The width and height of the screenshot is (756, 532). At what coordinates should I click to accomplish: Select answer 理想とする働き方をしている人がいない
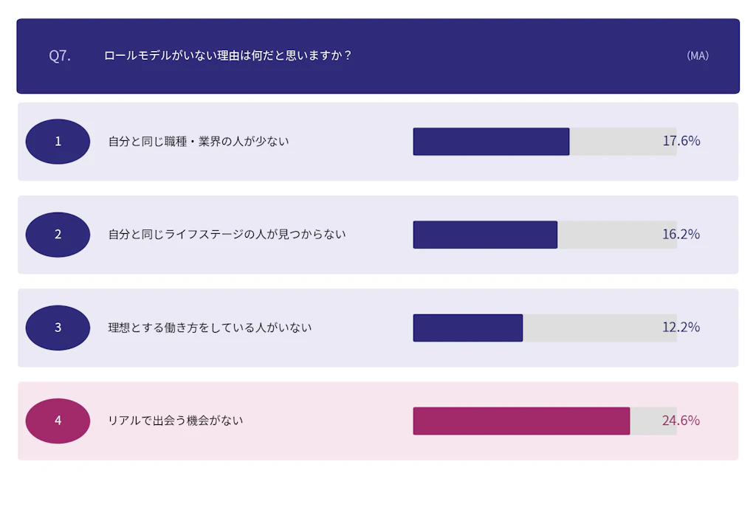coord(210,328)
